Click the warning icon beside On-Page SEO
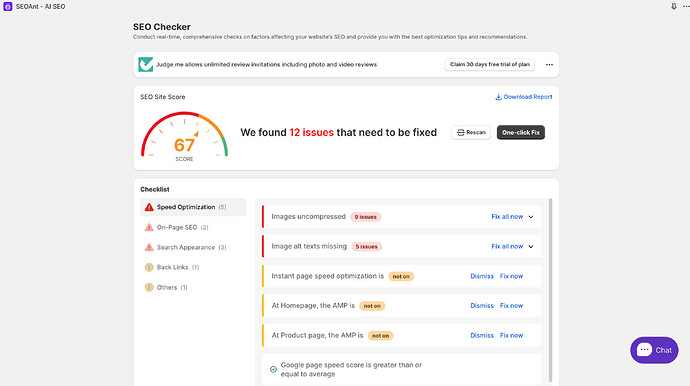Image resolution: width=690 pixels, height=386 pixels. click(x=149, y=228)
